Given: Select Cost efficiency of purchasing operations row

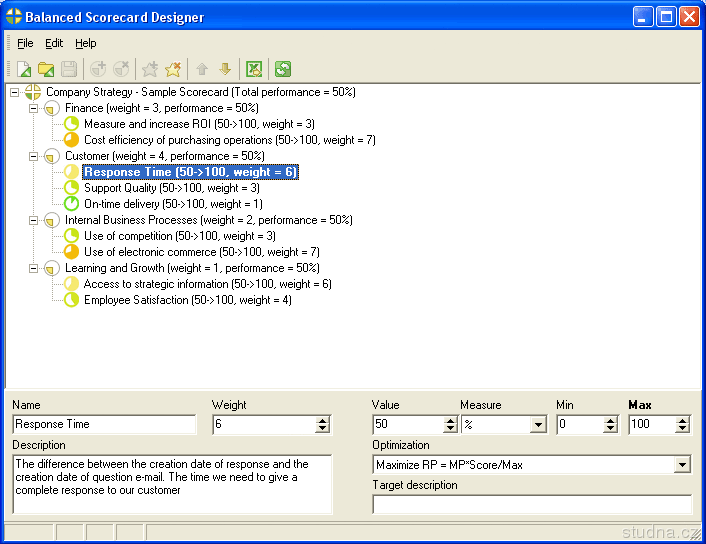Looking at the screenshot, I should [x=230, y=140].
